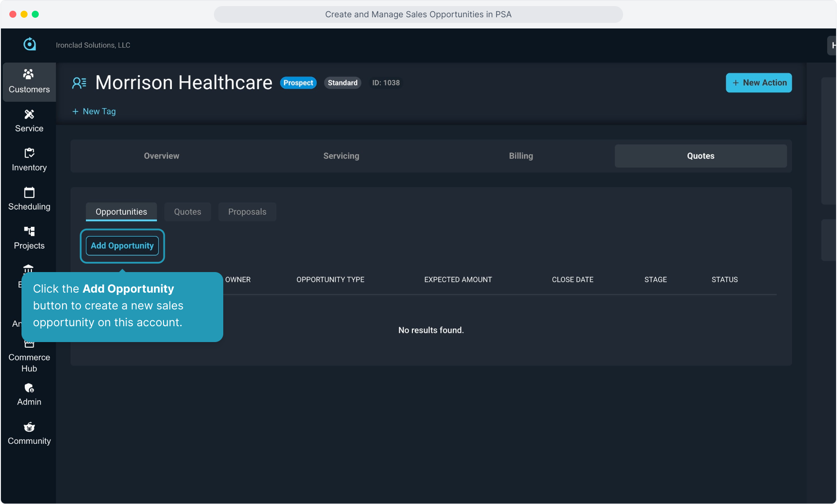Viewport: 837px width, 504px height.
Task: Sort by Expected Amount column header
Action: tap(458, 280)
